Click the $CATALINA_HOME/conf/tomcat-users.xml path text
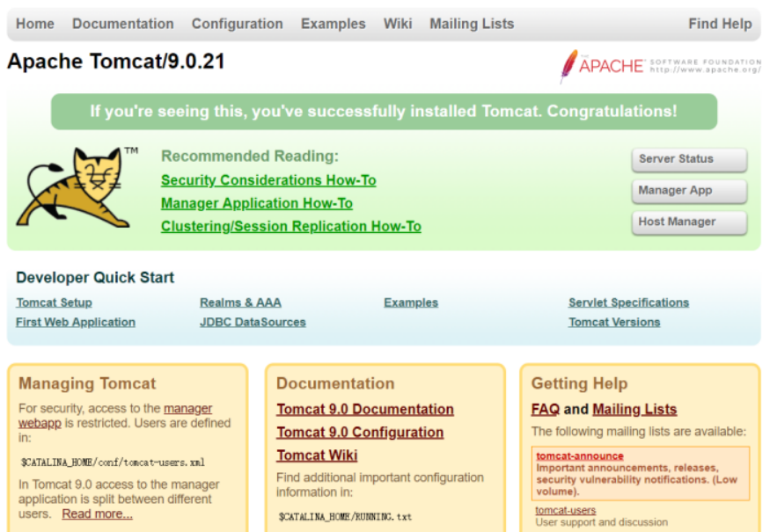The height and width of the screenshot is (532, 770). click(x=113, y=463)
